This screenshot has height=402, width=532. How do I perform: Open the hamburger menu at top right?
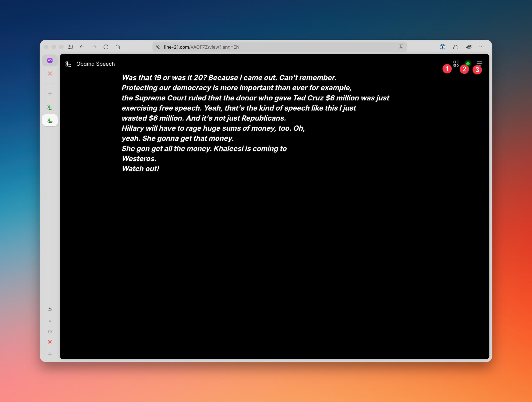479,63
